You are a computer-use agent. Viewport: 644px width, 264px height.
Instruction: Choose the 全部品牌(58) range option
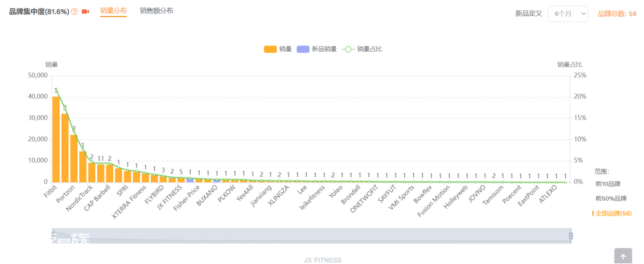click(x=612, y=214)
